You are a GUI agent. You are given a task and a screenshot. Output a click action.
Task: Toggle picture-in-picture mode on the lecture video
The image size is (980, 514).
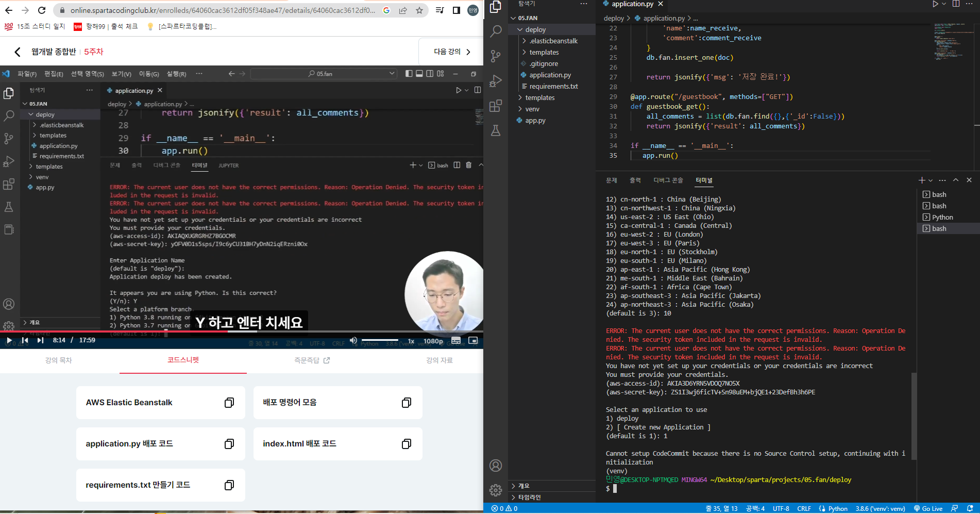(473, 341)
